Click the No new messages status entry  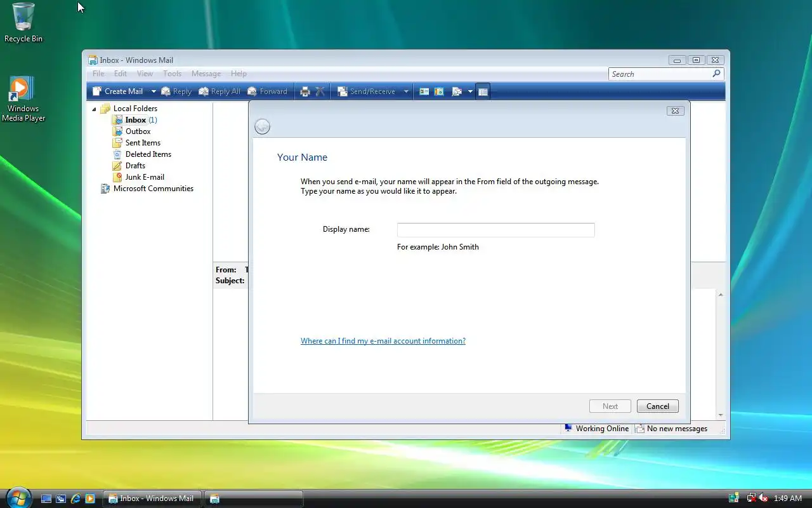671,429
